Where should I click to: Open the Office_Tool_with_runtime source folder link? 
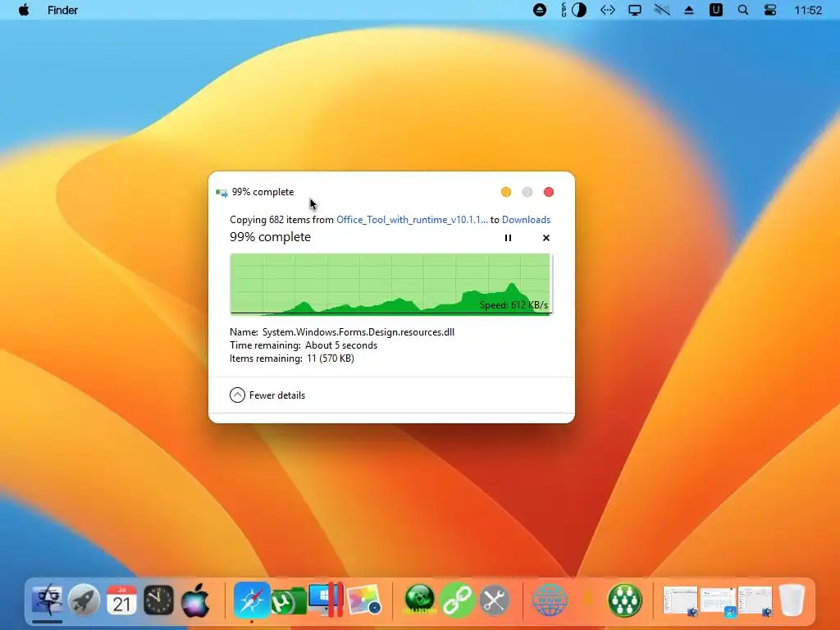412,220
